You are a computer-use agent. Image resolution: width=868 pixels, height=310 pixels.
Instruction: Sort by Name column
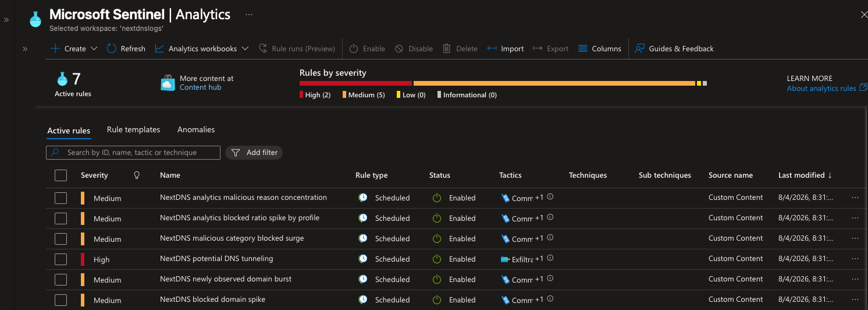170,175
